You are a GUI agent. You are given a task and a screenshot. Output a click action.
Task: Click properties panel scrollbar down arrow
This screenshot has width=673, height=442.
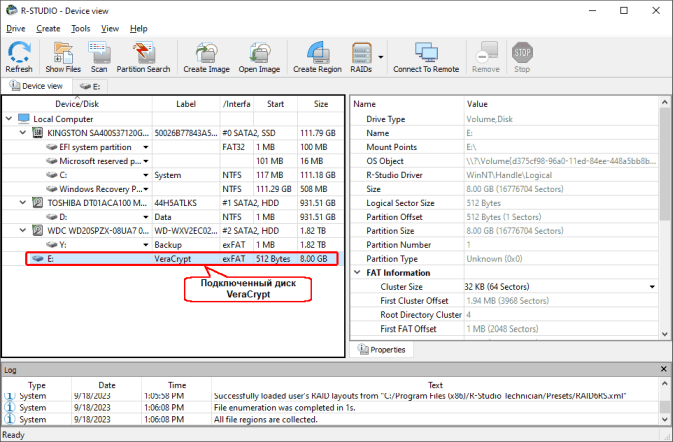point(664,334)
